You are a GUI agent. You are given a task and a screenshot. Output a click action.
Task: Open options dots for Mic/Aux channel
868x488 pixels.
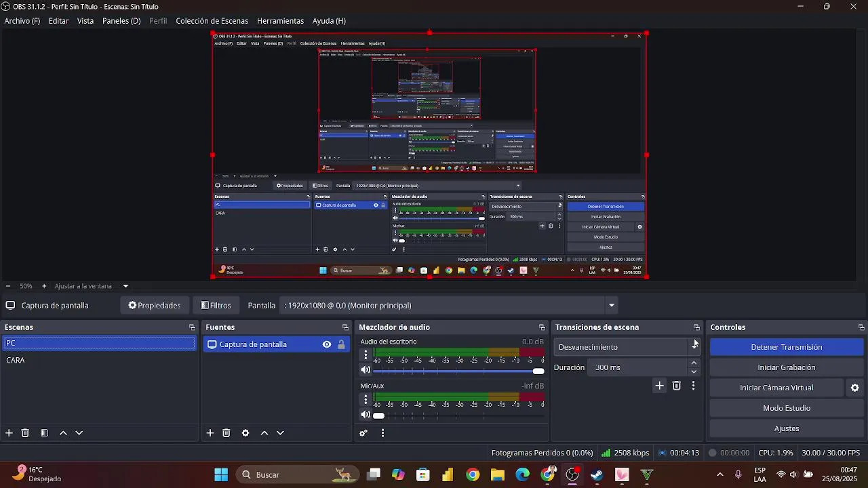366,399
